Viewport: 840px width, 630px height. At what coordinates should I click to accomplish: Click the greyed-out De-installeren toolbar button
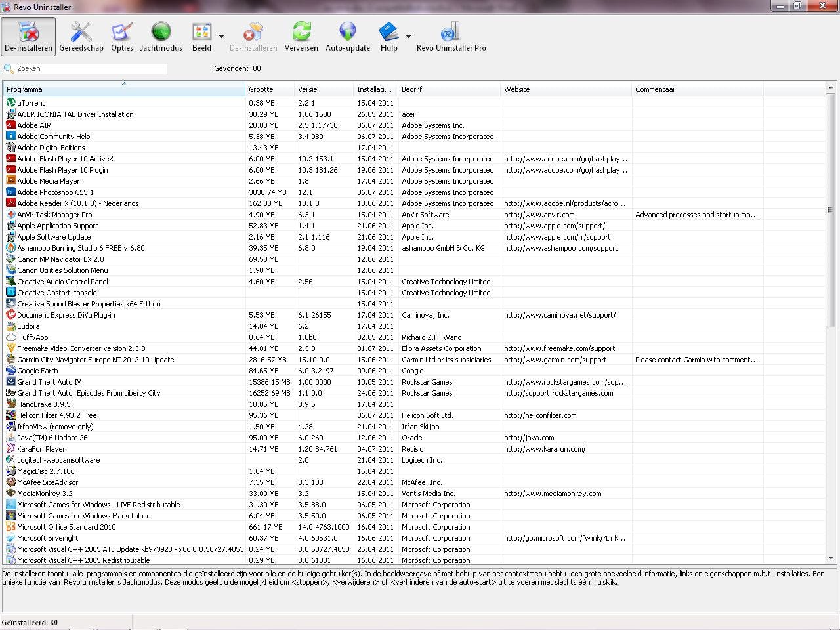coord(253,37)
